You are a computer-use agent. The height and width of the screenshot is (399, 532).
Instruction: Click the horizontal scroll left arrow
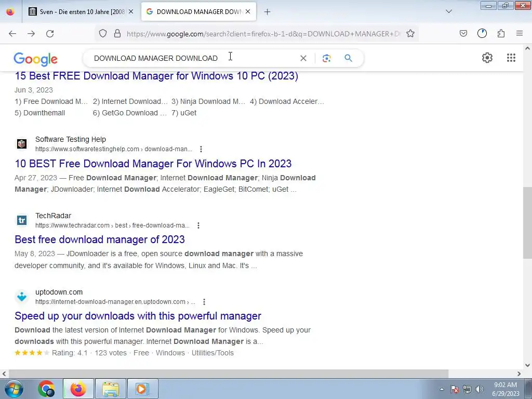(x=4, y=374)
